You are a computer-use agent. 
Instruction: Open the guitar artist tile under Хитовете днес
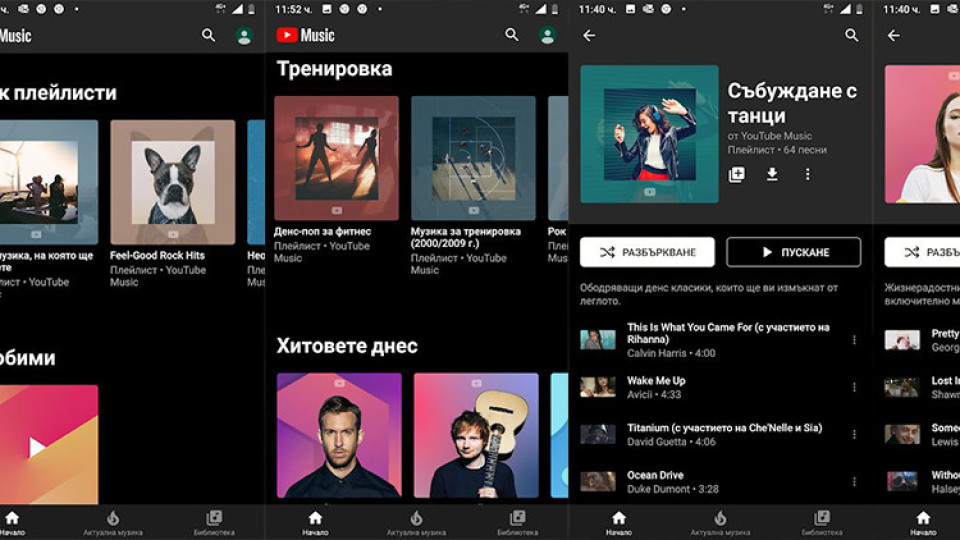[476, 435]
